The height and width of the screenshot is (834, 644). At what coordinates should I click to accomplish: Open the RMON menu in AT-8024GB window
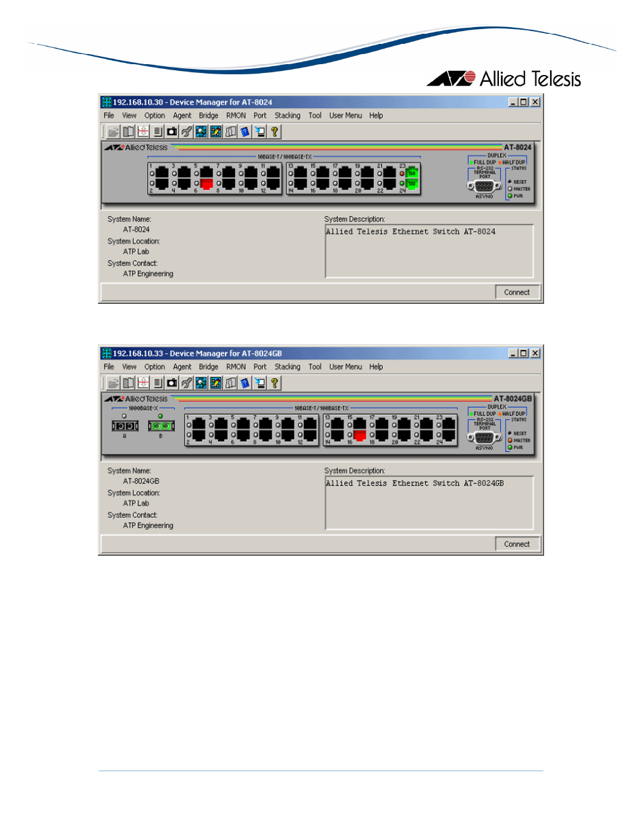236,367
